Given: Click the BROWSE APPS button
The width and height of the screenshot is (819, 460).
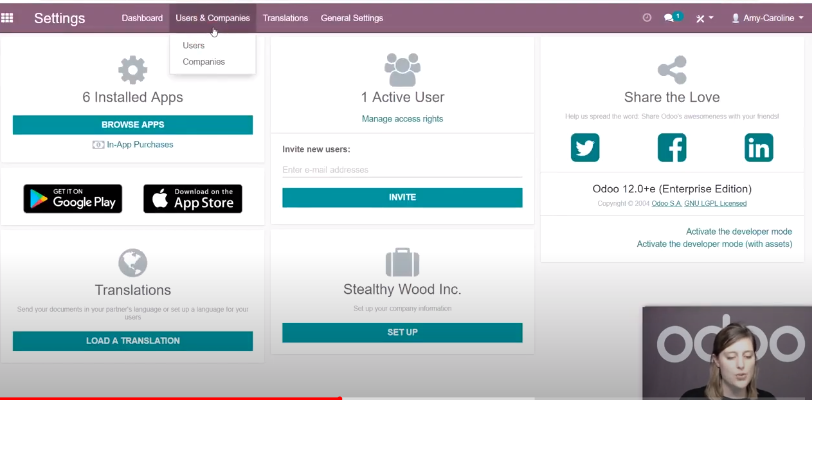Looking at the screenshot, I should coord(133,125).
